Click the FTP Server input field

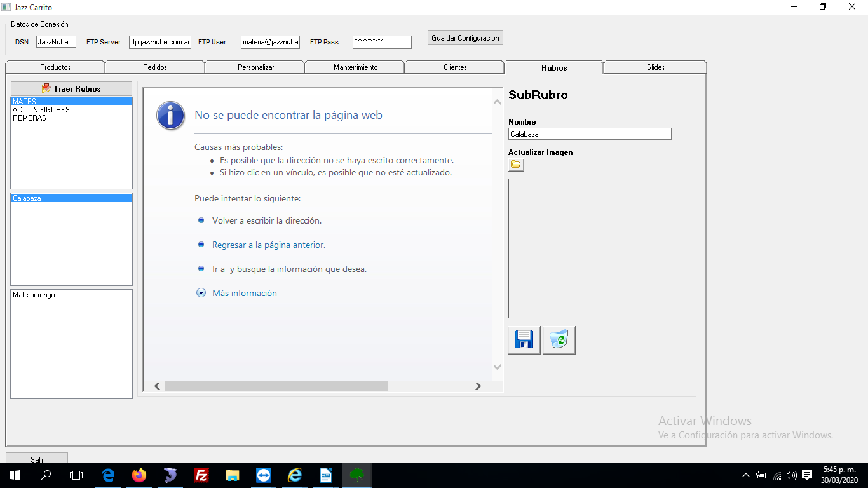point(160,42)
